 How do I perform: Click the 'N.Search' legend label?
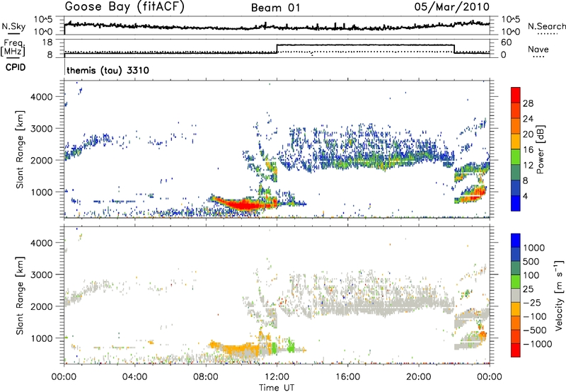[x=546, y=26]
